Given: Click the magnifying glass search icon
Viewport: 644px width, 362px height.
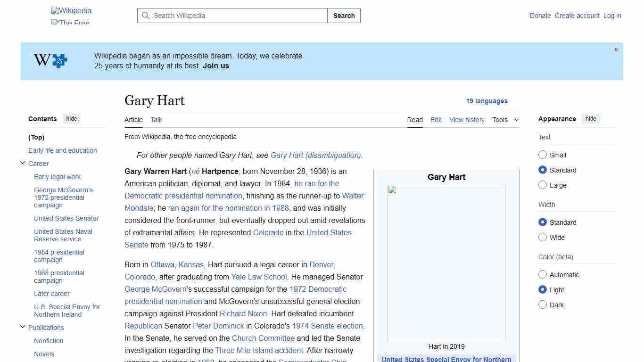Looking at the screenshot, I should click(146, 16).
